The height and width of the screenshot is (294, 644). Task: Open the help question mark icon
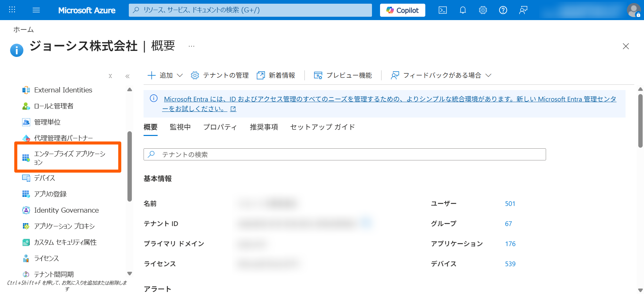point(503,10)
